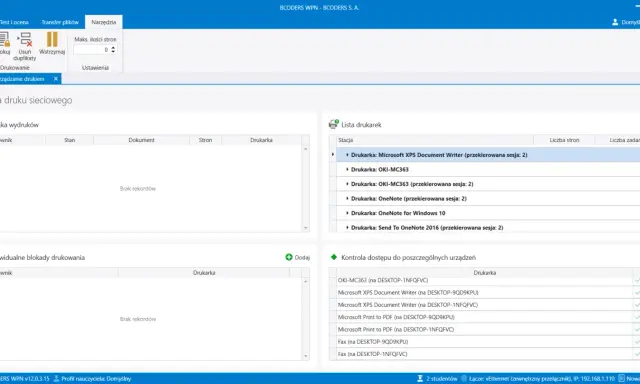Open the Test i ocena ribbon tab

point(14,22)
